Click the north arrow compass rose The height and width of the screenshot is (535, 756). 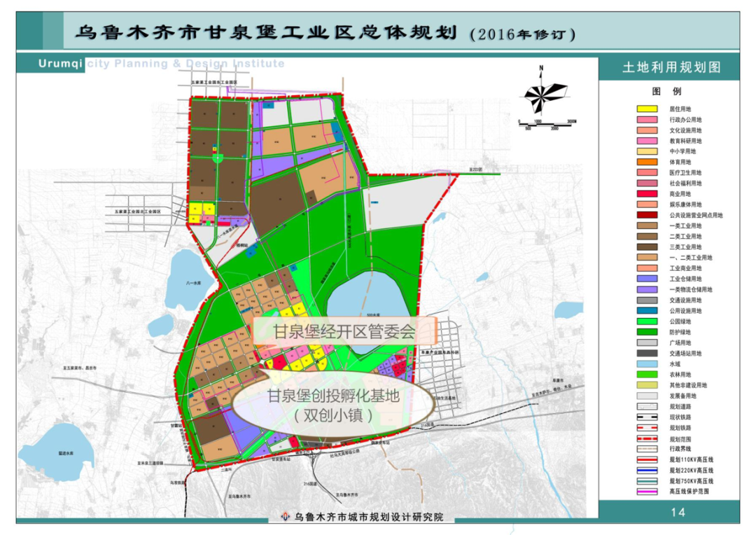pyautogui.click(x=545, y=92)
